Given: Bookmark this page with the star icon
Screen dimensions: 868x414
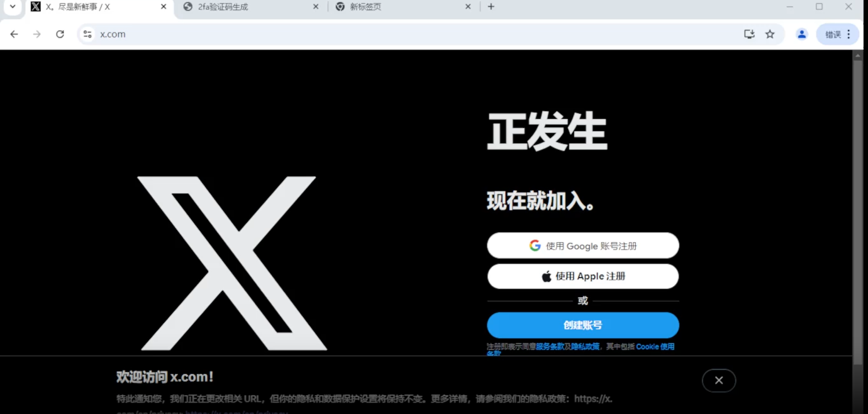Looking at the screenshot, I should point(770,34).
